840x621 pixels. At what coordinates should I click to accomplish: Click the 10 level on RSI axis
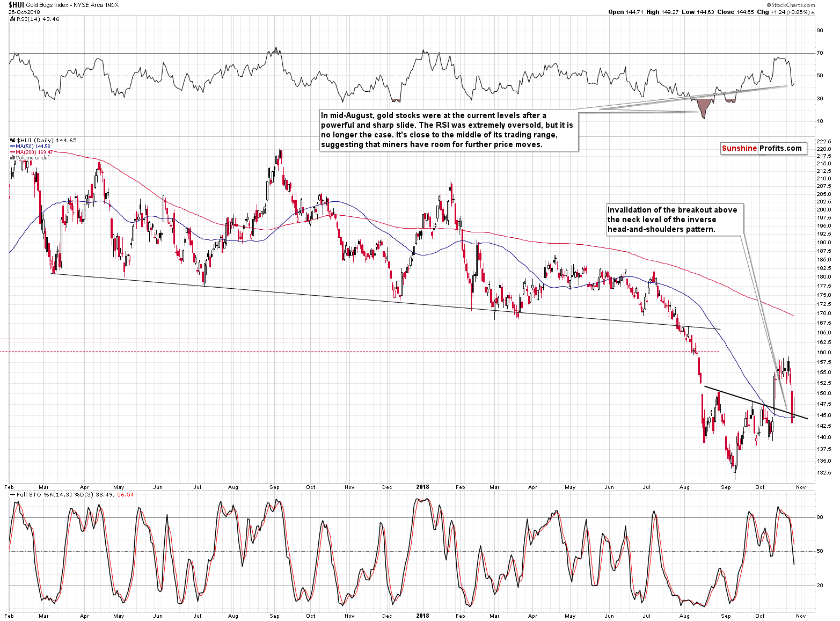pyautogui.click(x=820, y=121)
